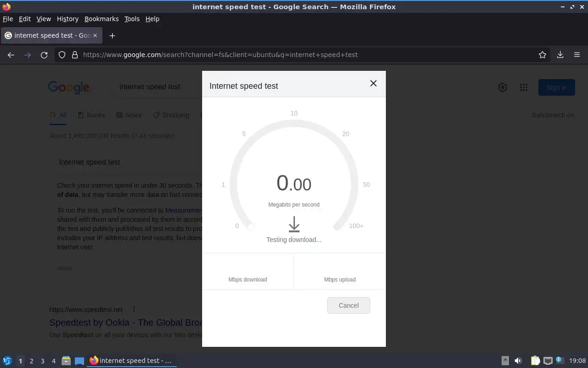
Task: Open the network tray icon
Action: click(548, 361)
